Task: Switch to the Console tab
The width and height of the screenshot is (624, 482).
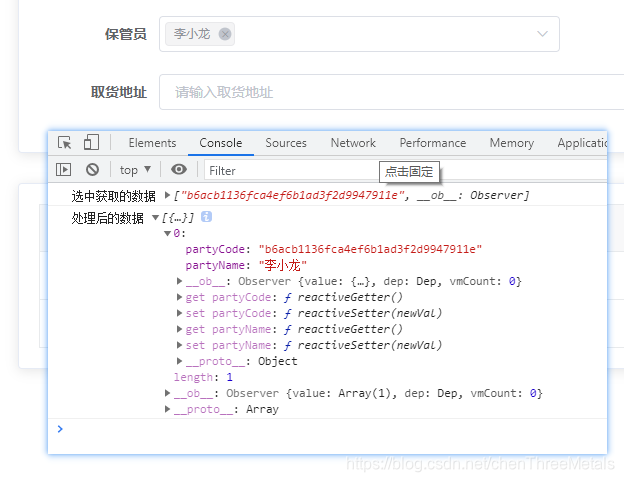Action: (x=220, y=143)
